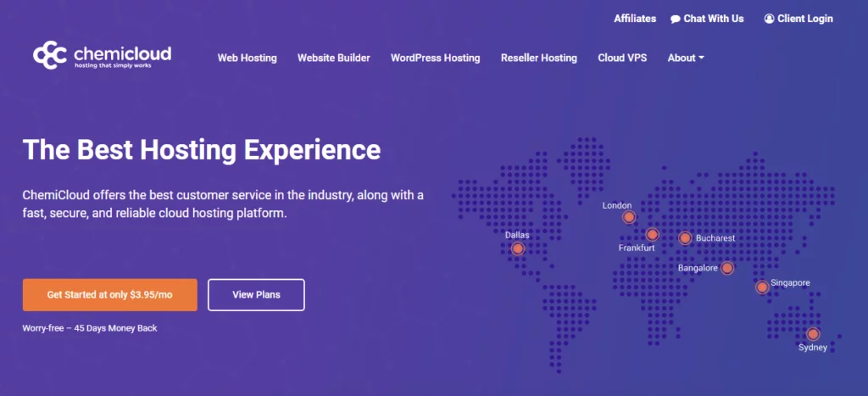Select the London datacenter marker

629,217
